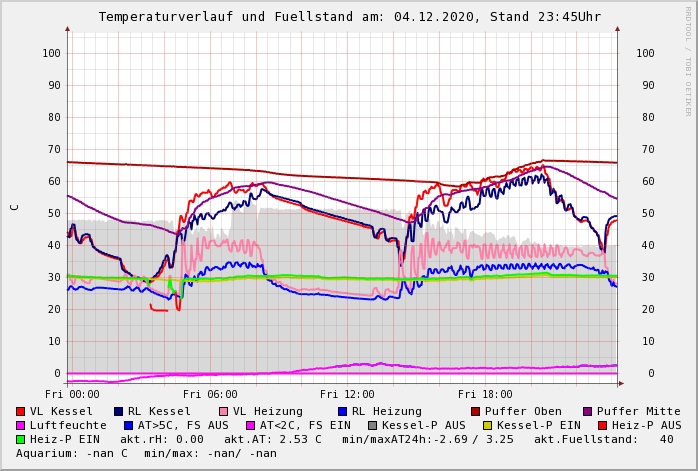The height and width of the screenshot is (471, 698).
Task: Select the pink VL Heizung legend swatch
Action: [x=224, y=411]
